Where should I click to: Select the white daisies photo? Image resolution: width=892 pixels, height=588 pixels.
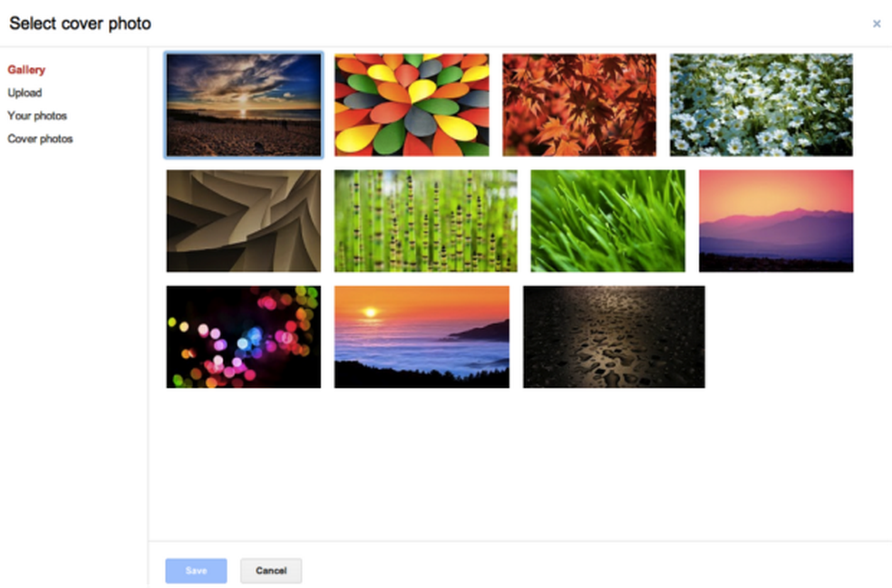[x=761, y=105]
